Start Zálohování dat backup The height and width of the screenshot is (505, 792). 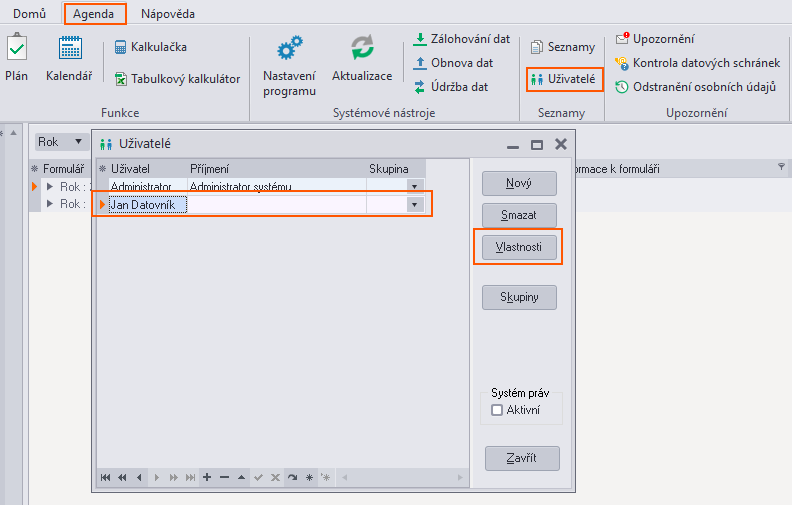[461, 39]
